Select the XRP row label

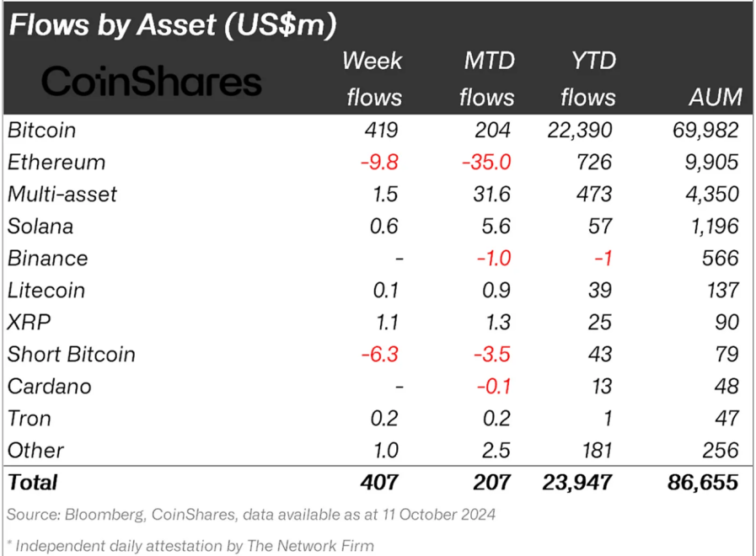tap(27, 323)
